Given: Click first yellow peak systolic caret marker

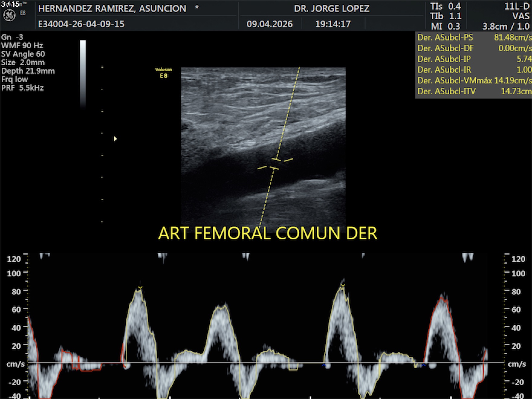Looking at the screenshot, I should coord(140,287).
